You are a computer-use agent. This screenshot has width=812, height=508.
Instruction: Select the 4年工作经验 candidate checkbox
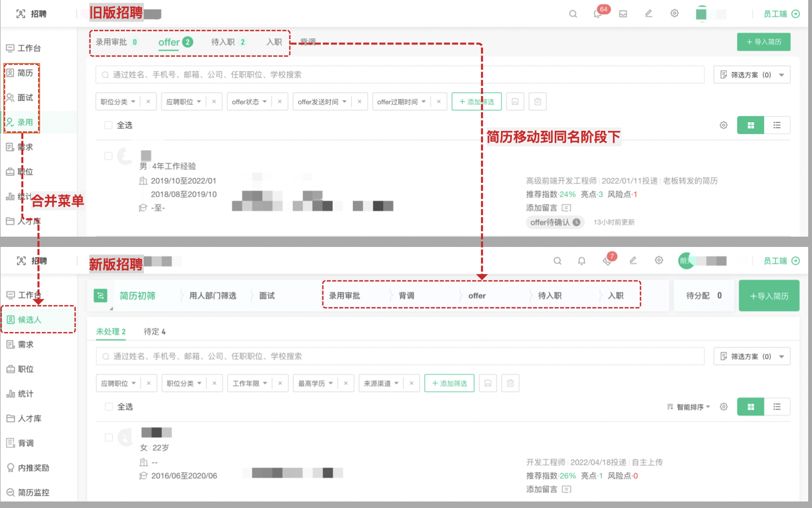[109, 156]
